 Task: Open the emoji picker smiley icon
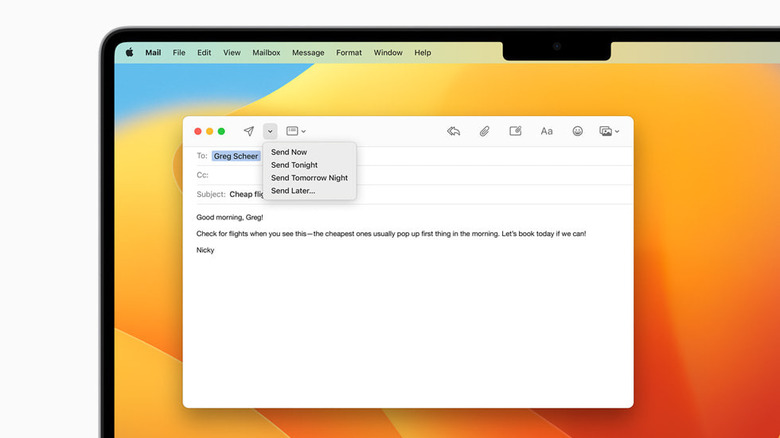pyautogui.click(x=578, y=131)
